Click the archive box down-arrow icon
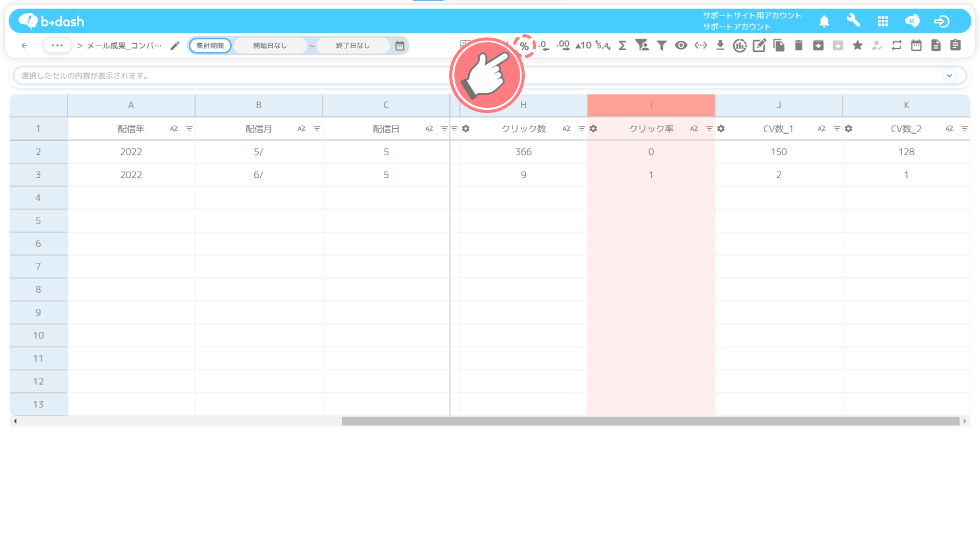980x551 pixels. (818, 46)
